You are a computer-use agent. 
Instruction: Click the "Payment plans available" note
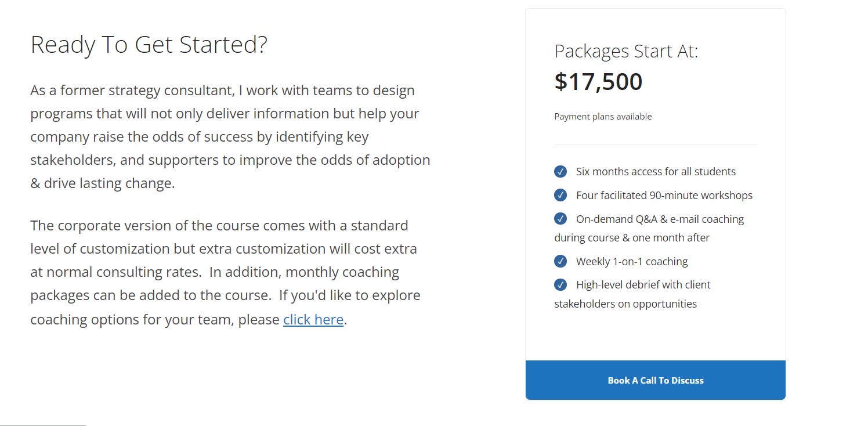point(603,117)
